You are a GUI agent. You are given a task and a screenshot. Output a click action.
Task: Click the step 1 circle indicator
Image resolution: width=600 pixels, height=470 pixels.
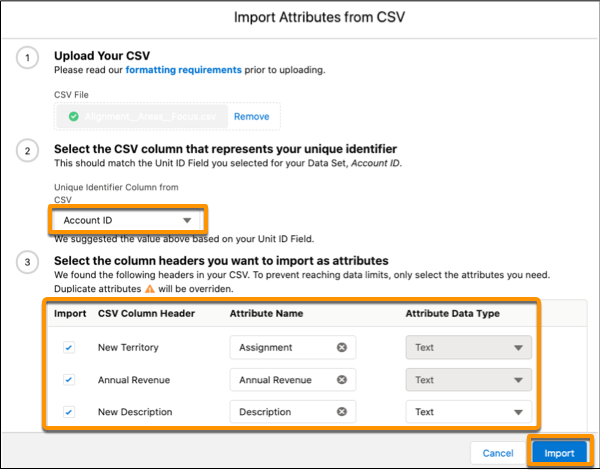point(27,58)
